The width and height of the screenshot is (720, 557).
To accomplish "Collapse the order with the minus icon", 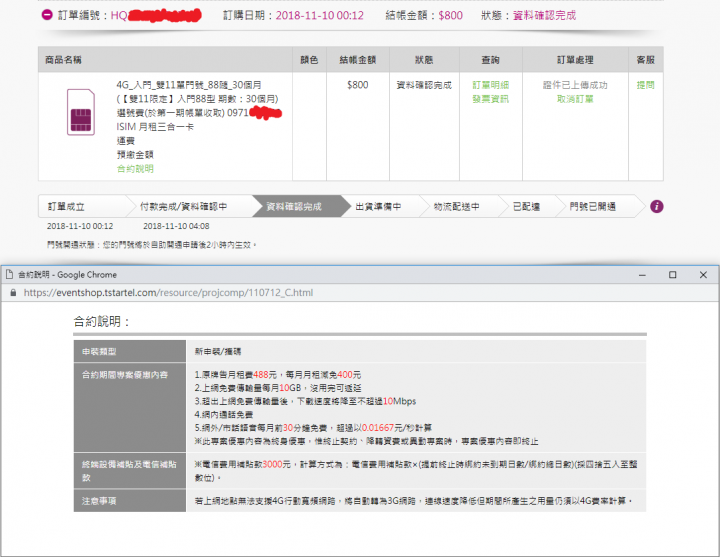I will pos(47,15).
